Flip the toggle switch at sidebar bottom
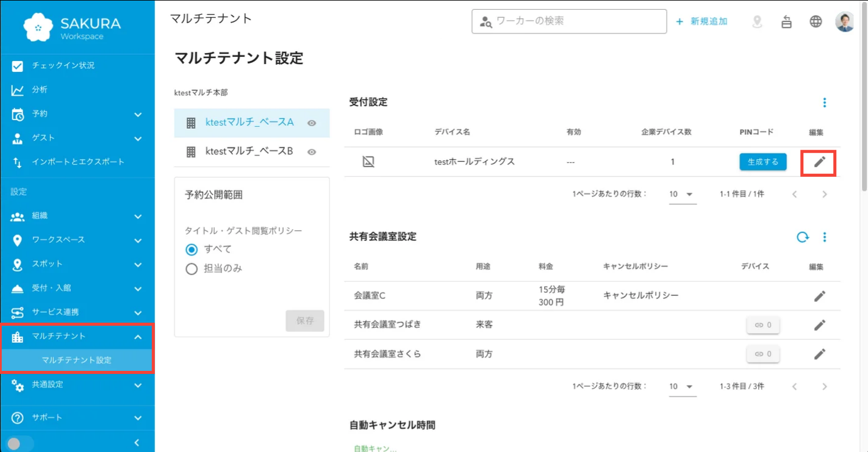 pos(17,443)
